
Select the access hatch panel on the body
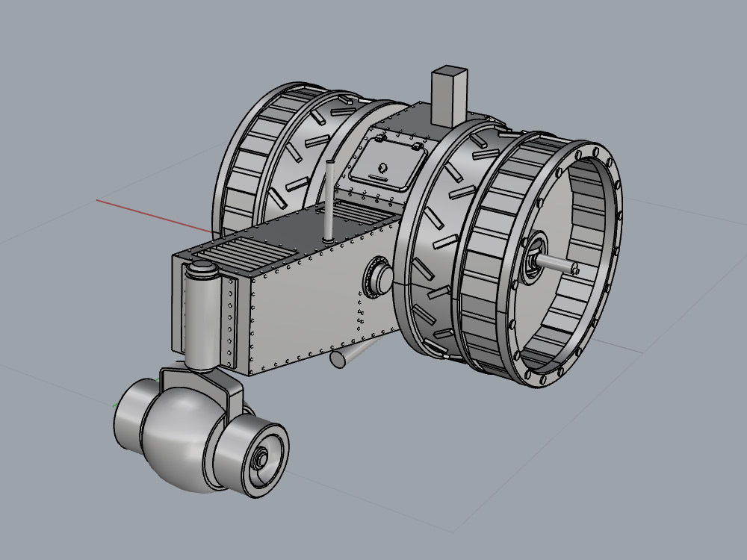point(388,164)
